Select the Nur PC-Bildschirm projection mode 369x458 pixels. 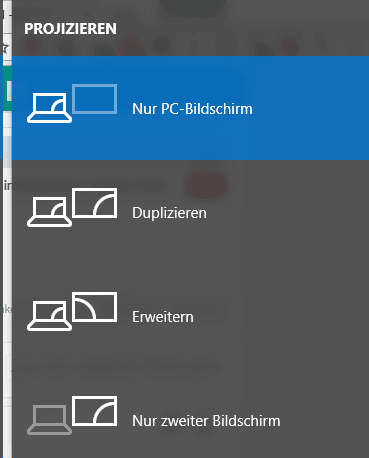[x=191, y=108]
